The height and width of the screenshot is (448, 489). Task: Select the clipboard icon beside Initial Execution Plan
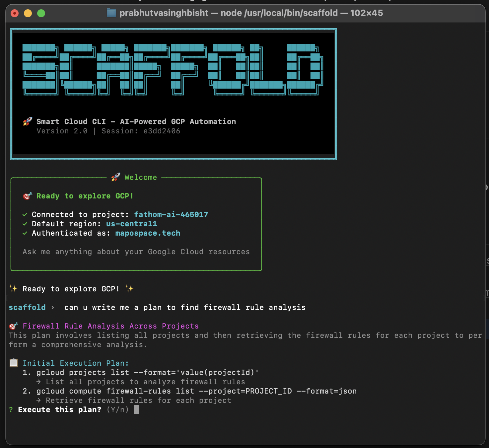pos(13,362)
